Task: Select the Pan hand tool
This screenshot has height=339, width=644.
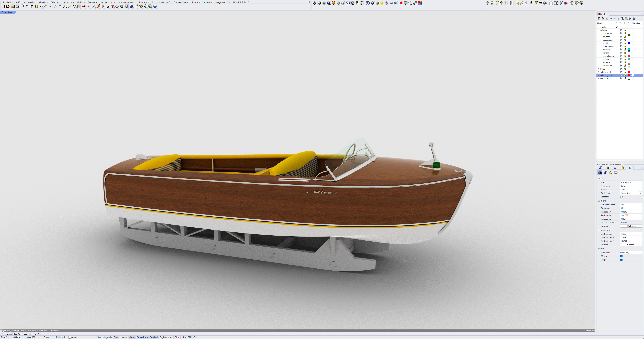Action: pos(46,6)
